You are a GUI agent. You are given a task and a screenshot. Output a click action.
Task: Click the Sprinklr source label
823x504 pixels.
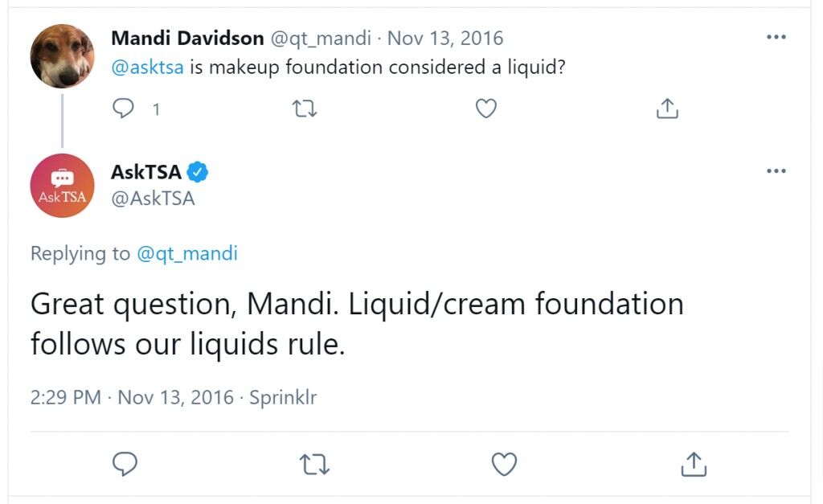click(283, 397)
